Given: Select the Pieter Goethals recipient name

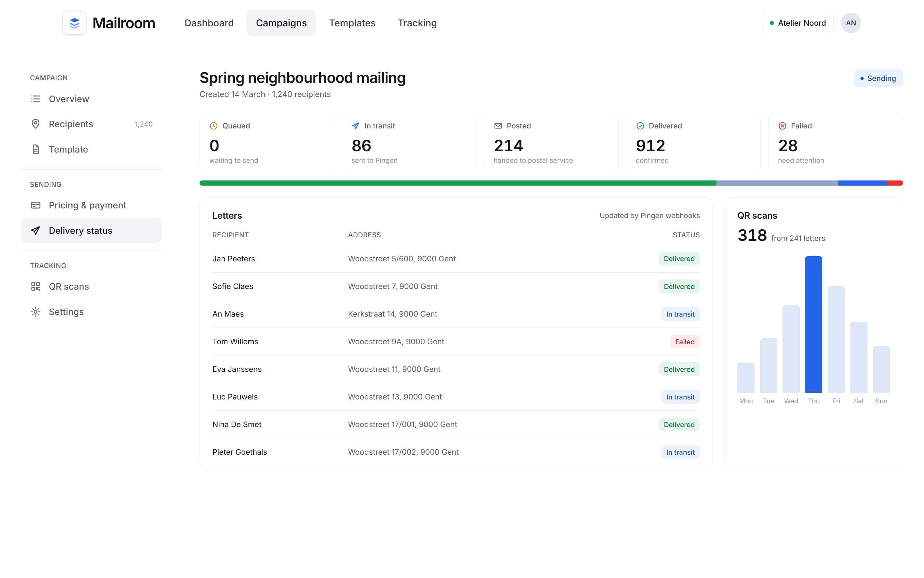Looking at the screenshot, I should coord(239,452).
